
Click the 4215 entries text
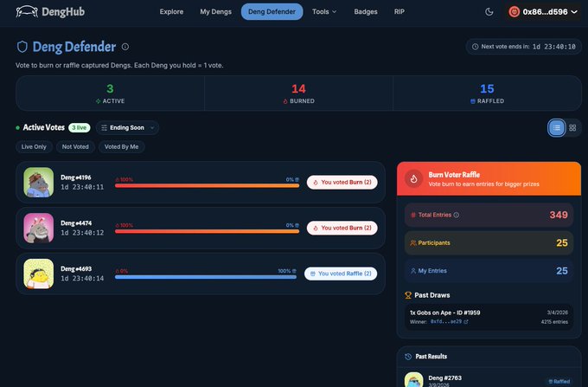click(x=554, y=322)
